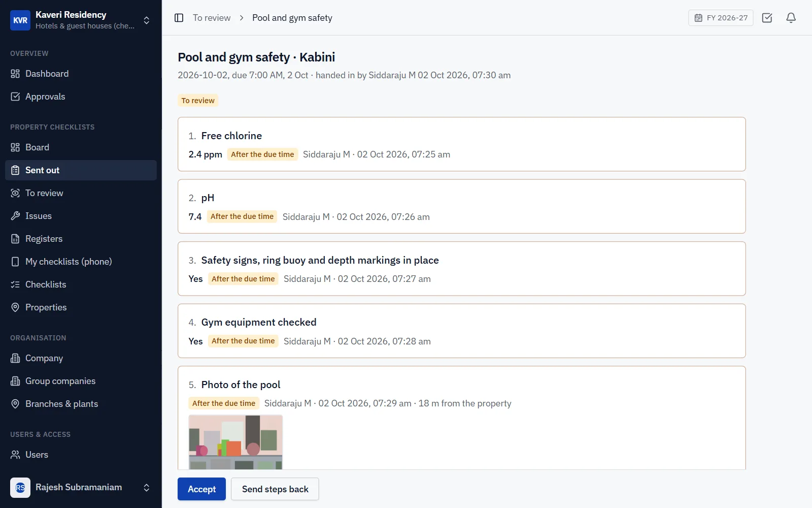
Task: Toggle the sidebar panel icon
Action: point(179,18)
